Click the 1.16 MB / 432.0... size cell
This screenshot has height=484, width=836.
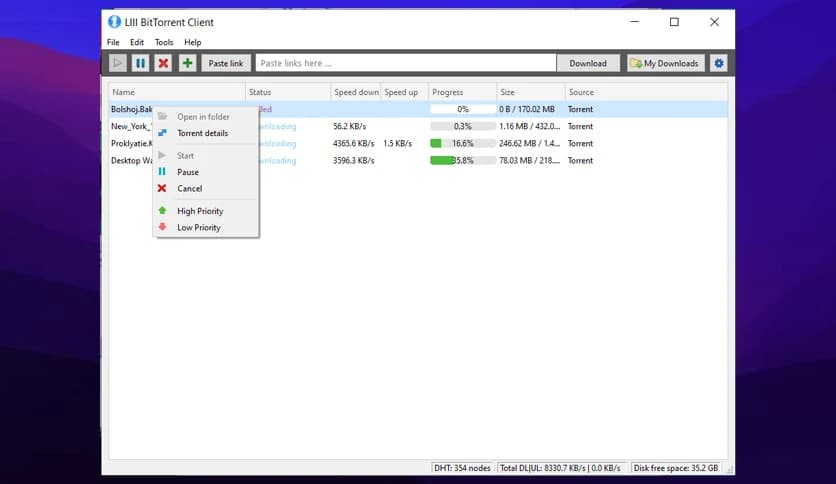pos(529,126)
